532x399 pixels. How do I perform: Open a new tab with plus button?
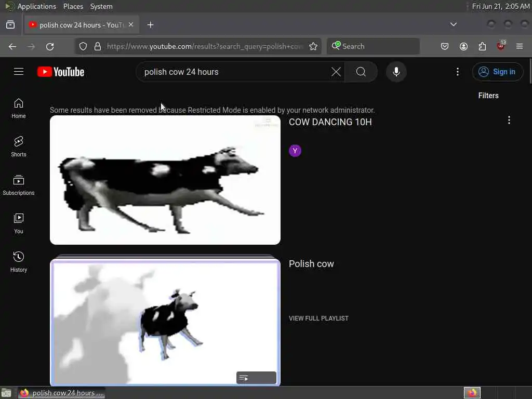[150, 25]
